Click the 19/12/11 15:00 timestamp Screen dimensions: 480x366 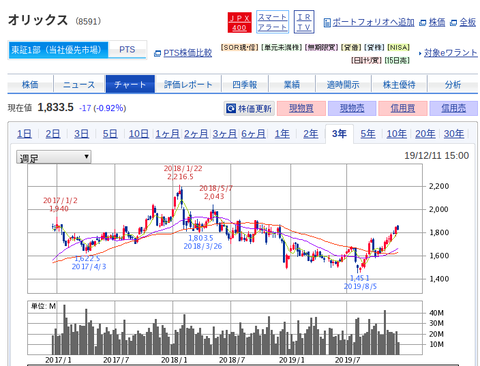point(436,156)
